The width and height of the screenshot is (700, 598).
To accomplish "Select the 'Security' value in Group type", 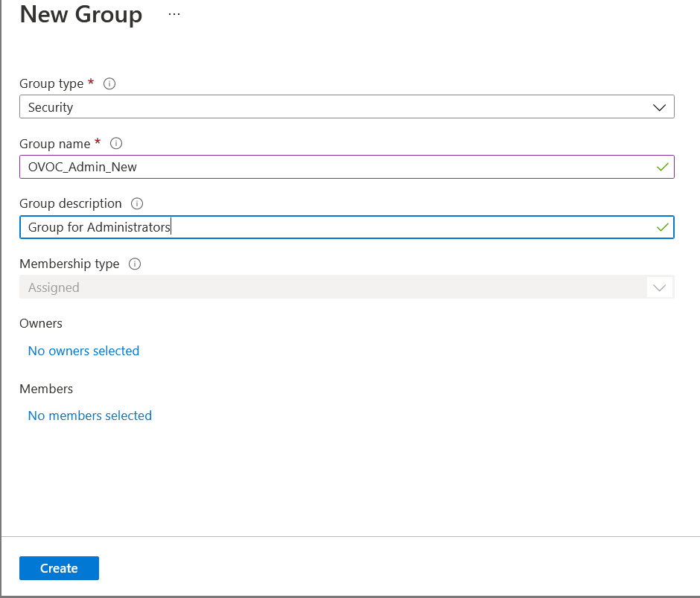I will pos(51,107).
